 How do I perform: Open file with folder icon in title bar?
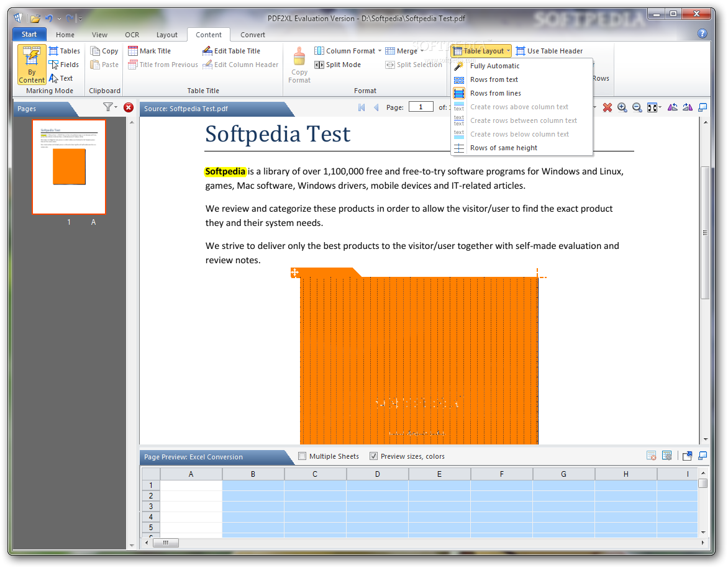35,19
